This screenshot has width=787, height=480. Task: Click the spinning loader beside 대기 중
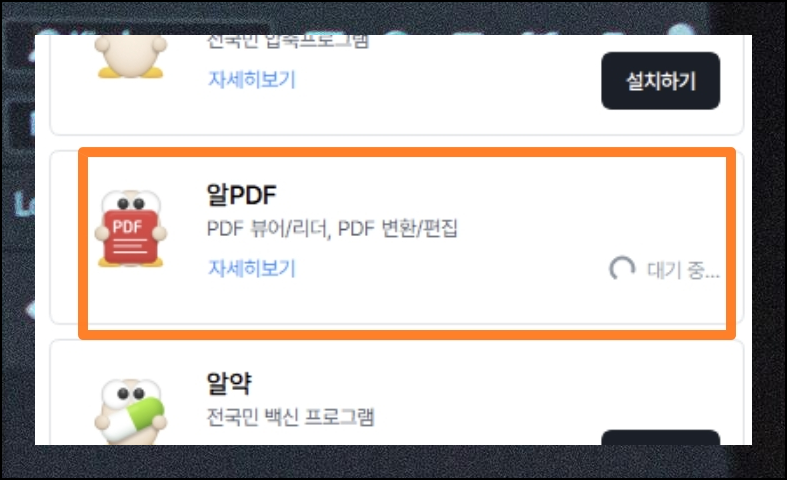click(x=622, y=269)
